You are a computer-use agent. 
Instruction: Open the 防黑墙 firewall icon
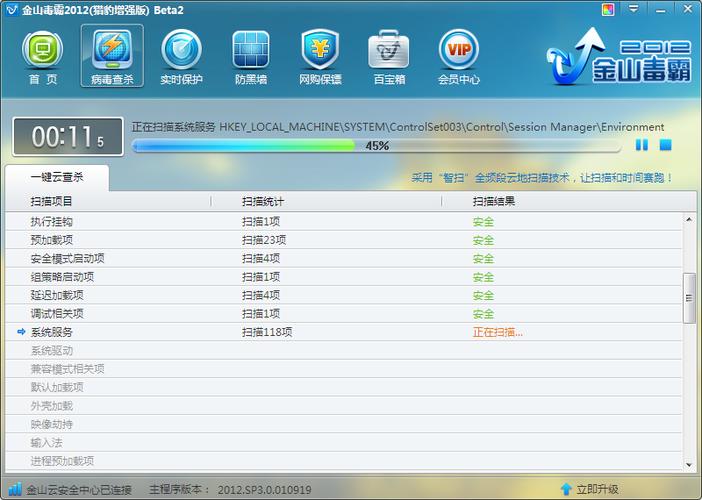(251, 56)
